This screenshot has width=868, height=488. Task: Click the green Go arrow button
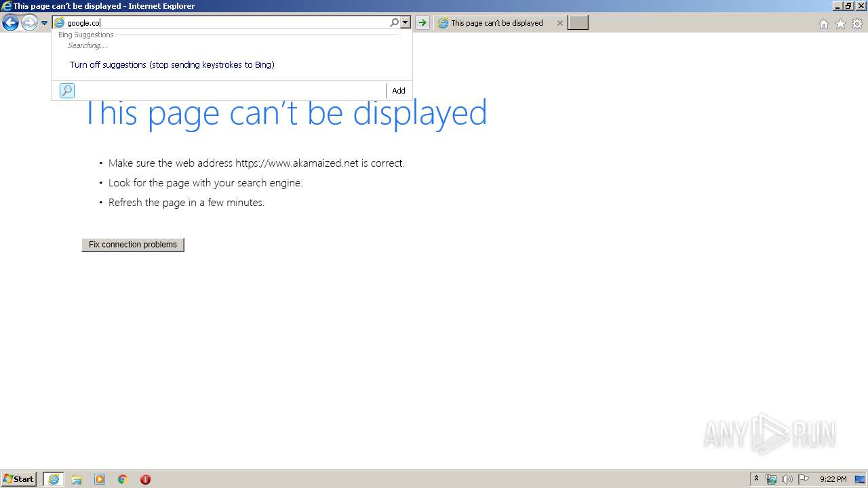pyautogui.click(x=422, y=23)
